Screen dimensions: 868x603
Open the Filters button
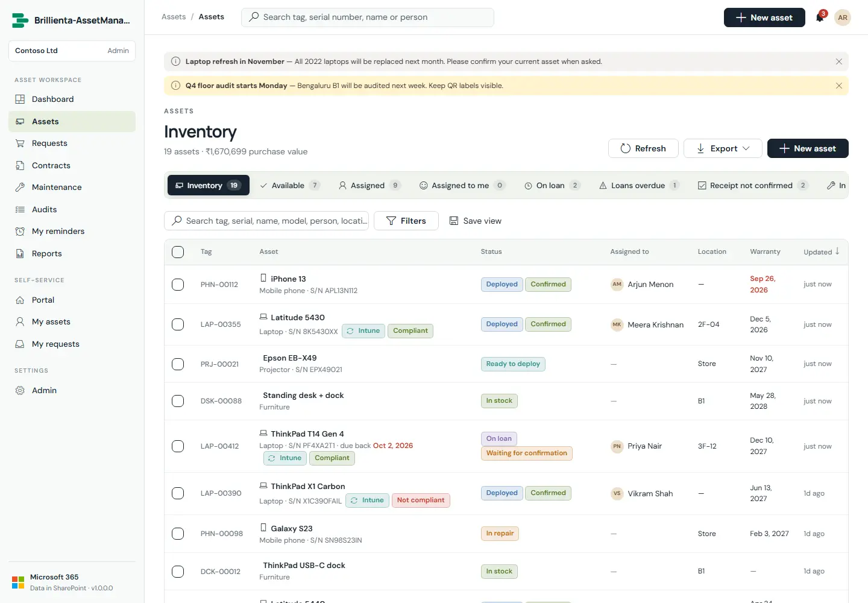click(406, 221)
